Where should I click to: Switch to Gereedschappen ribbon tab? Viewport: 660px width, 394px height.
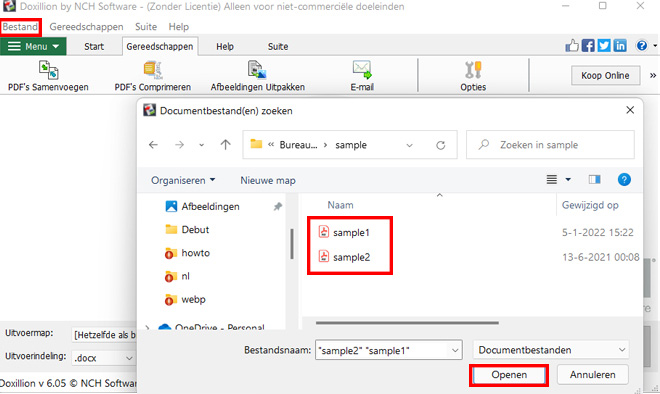pos(160,46)
